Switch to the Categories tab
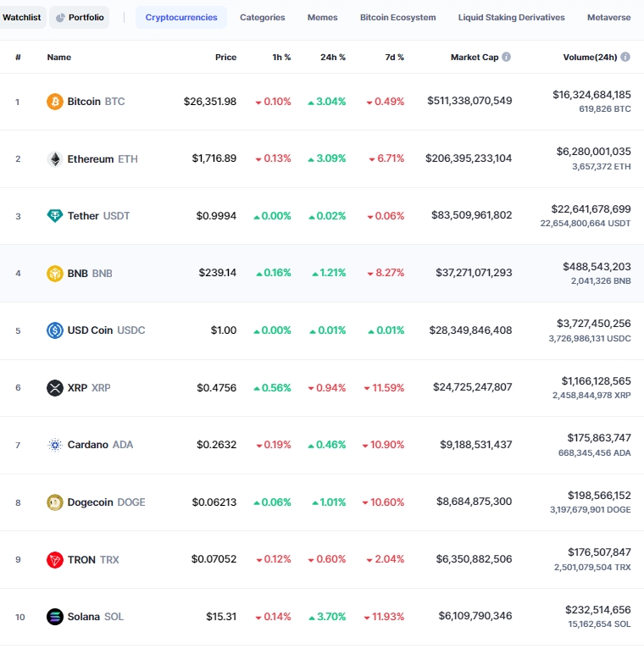This screenshot has height=649, width=644. tap(262, 17)
